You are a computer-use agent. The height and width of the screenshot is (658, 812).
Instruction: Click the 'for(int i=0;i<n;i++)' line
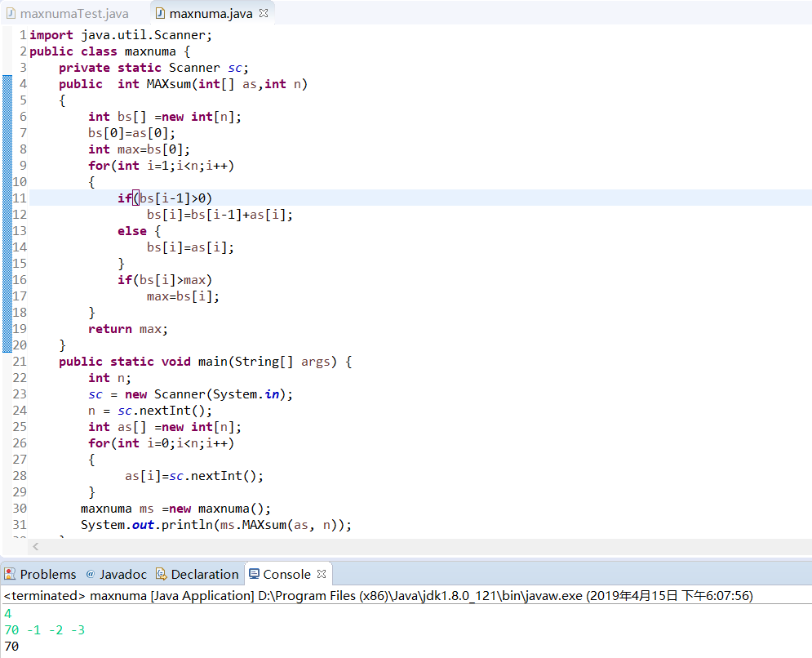click(x=161, y=443)
